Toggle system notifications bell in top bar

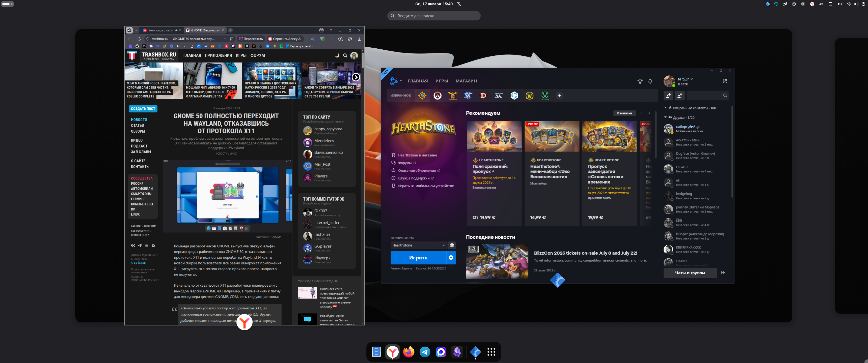[459, 4]
